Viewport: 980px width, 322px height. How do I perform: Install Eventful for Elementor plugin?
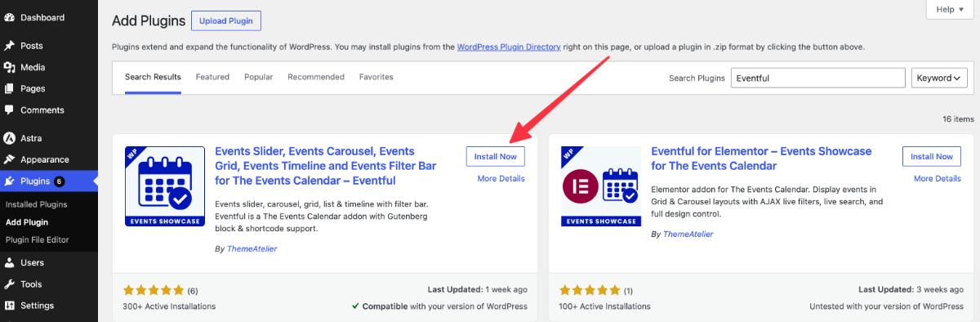click(x=932, y=156)
